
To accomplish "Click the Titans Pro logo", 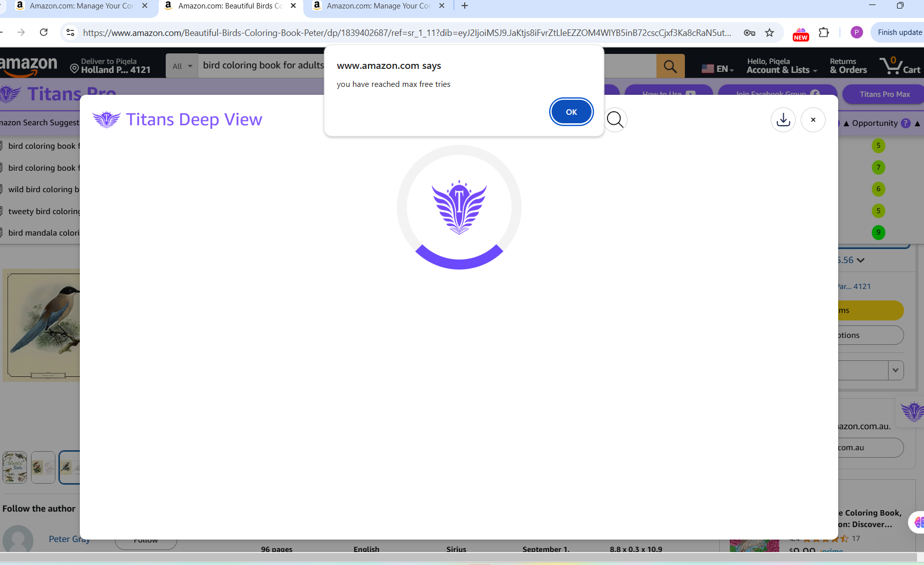I will click(x=9, y=94).
